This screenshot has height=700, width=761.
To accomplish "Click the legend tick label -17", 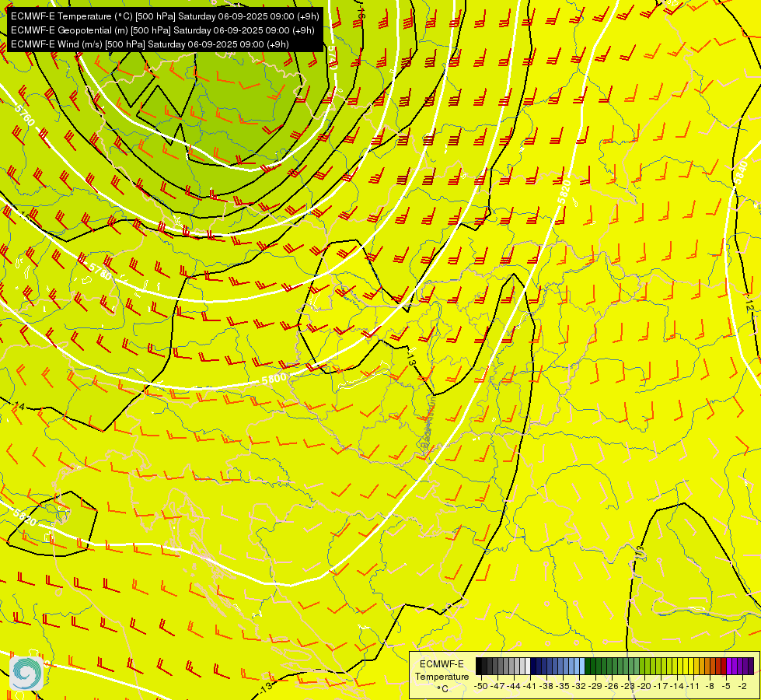I will pyautogui.click(x=661, y=686).
